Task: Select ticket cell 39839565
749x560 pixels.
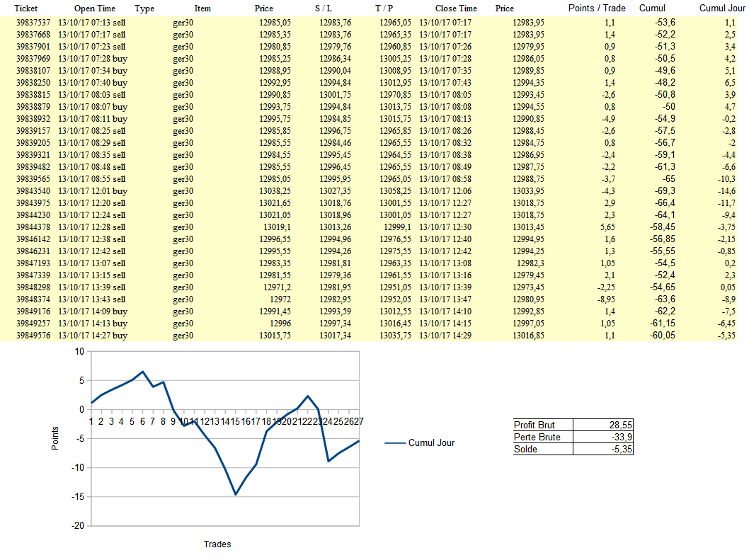Action: coord(33,178)
